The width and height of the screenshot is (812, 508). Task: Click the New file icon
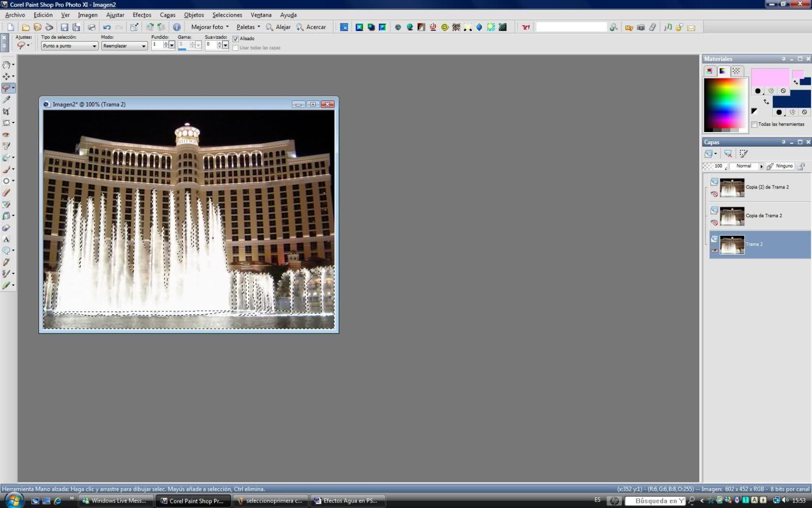click(11, 27)
